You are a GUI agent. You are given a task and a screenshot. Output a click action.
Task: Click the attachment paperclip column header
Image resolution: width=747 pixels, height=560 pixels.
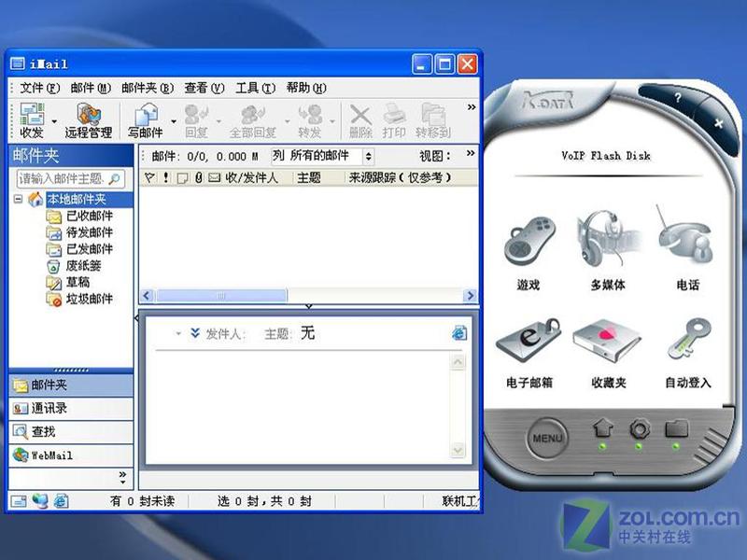(199, 177)
